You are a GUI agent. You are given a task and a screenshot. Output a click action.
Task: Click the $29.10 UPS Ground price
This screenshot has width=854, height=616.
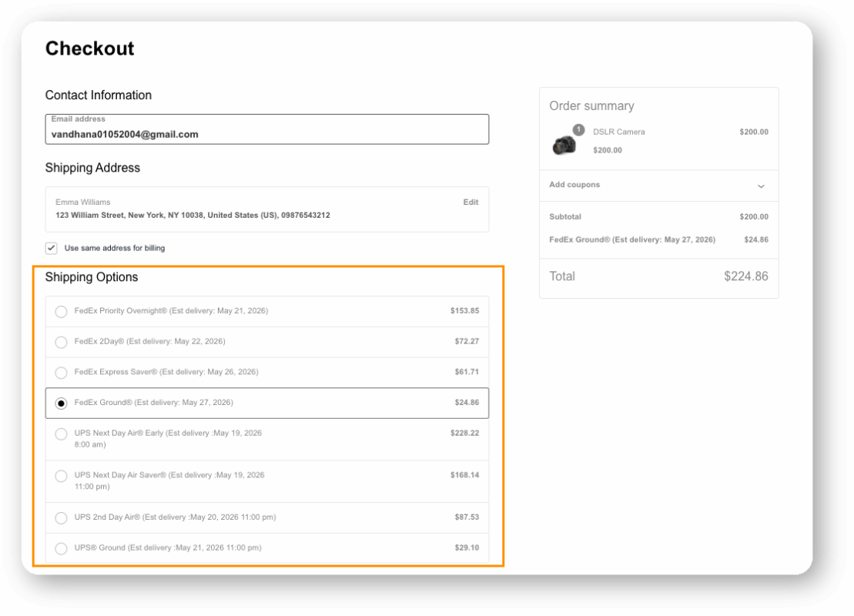467,547
